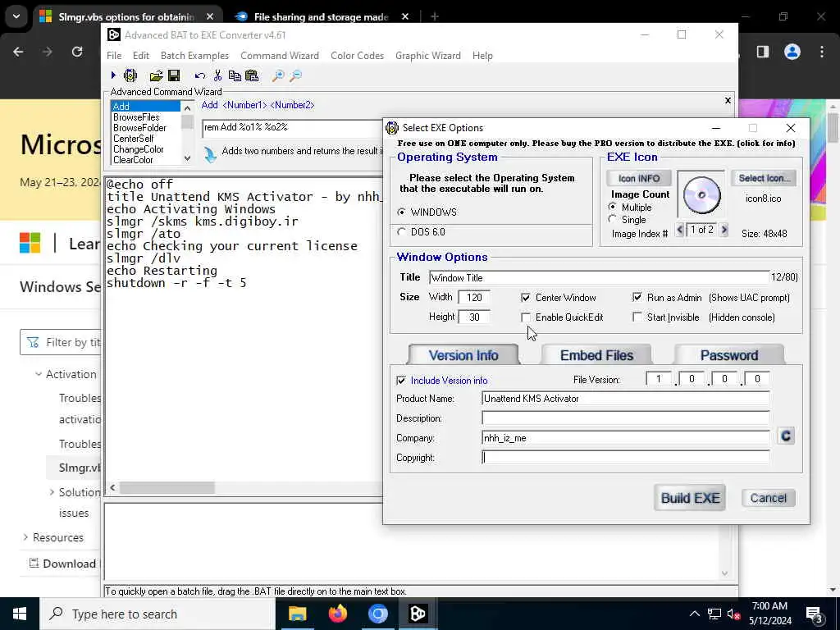Close the Advanced Command Wizard panel
This screenshot has height=630, width=840.
(x=728, y=100)
